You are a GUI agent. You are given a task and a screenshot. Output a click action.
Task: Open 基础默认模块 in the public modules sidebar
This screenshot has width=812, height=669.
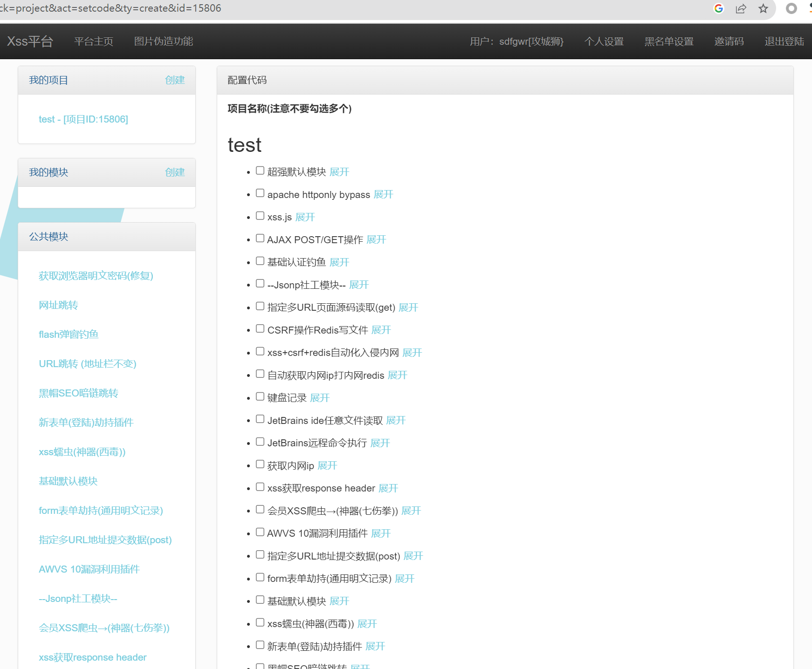pyautogui.click(x=68, y=481)
